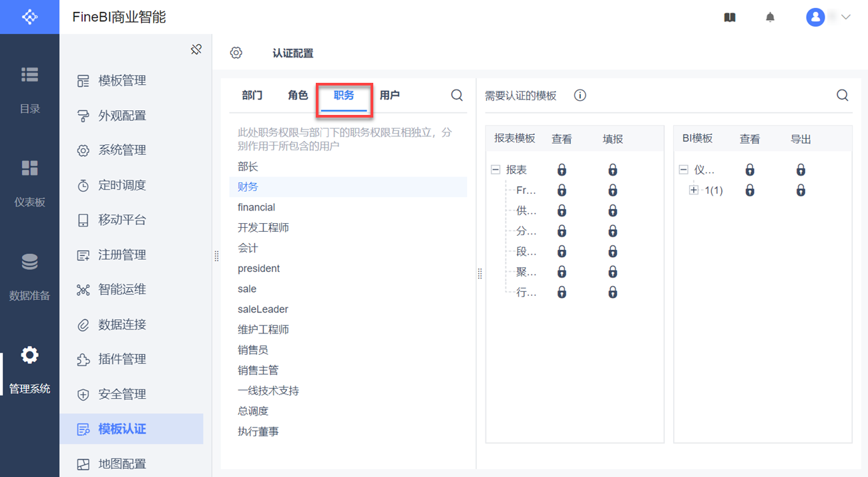The image size is (868, 477).
Task: Click the pin icon in the sidebar
Action: tap(196, 49)
